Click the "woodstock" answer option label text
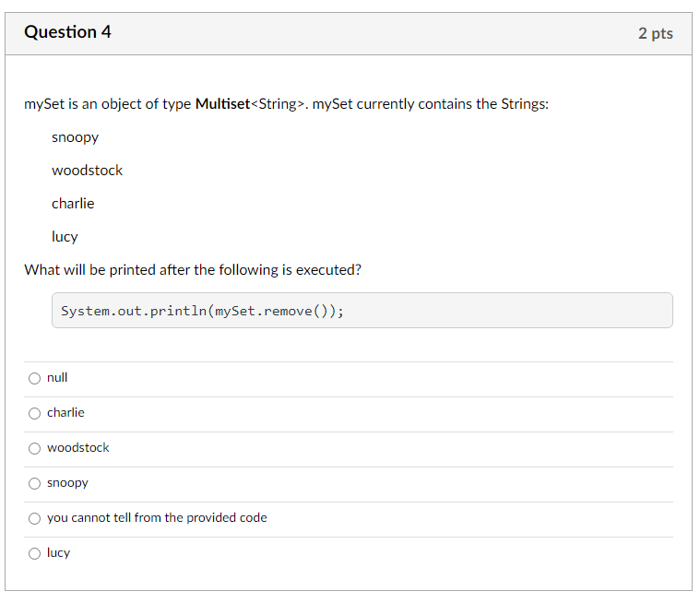Image resolution: width=700 pixels, height=603 pixels. (x=78, y=448)
